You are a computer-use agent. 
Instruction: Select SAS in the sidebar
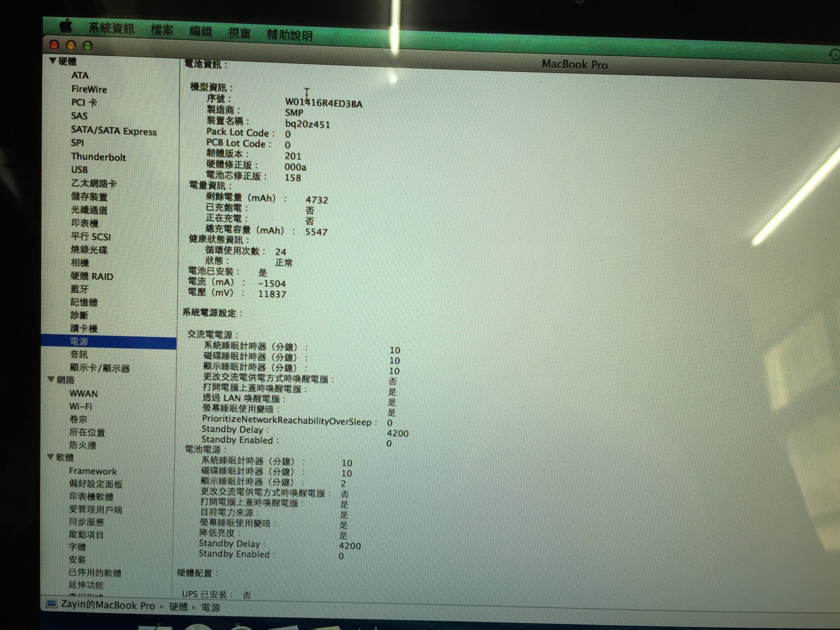[79, 116]
